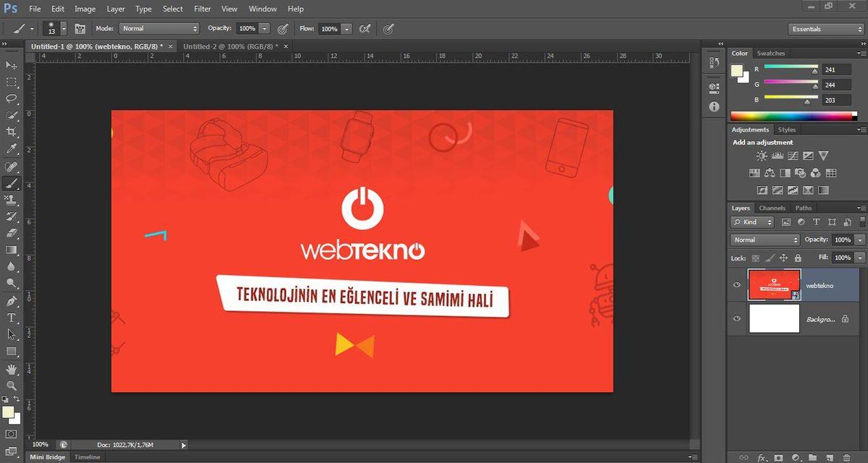Add a Curves adjustment
The image size is (868, 463).
click(793, 156)
